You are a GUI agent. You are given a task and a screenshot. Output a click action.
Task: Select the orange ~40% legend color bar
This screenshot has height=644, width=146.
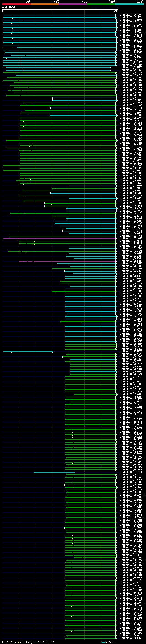(45, 4)
